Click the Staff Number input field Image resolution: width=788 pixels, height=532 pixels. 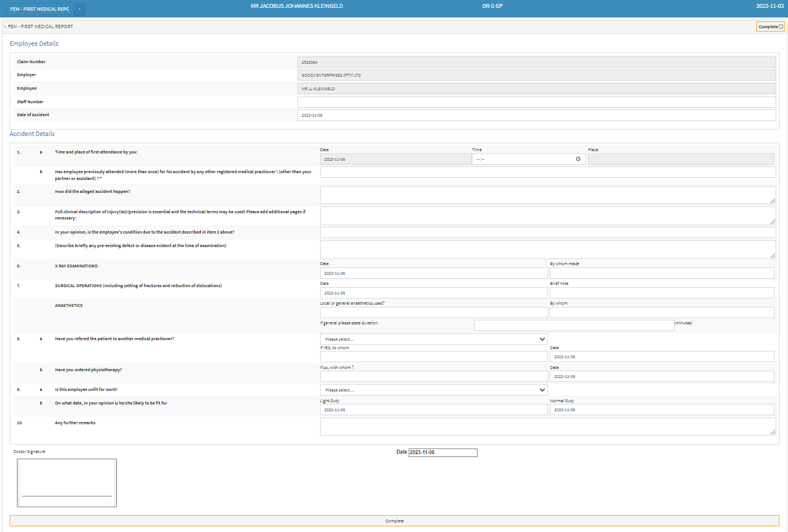pyautogui.click(x=536, y=102)
